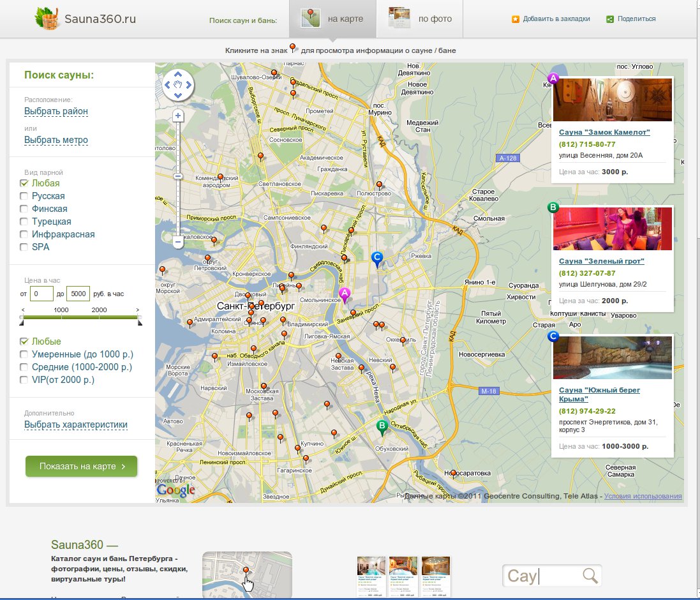Click the map preview thumbnail at page bottom
This screenshot has width=700, height=600.
point(247,574)
